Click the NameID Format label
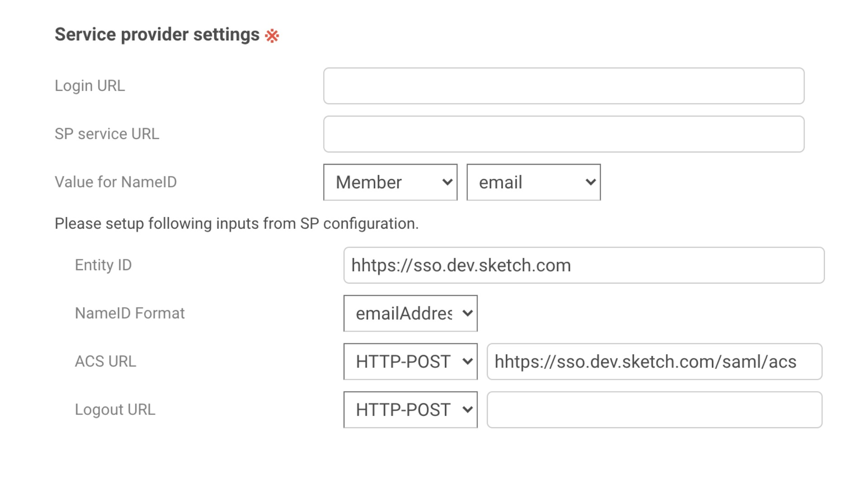 pyautogui.click(x=130, y=313)
